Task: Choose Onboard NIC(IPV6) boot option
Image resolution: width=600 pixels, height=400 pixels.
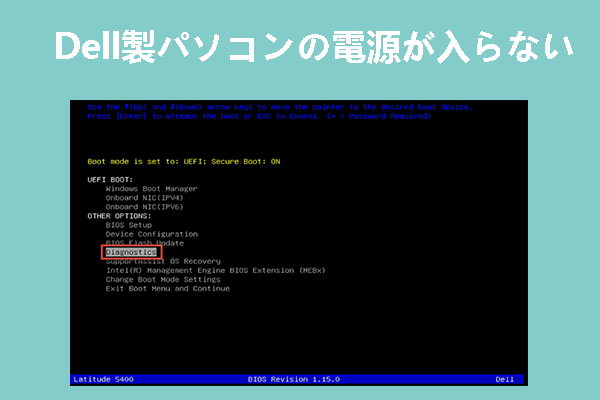Action: pos(145,207)
